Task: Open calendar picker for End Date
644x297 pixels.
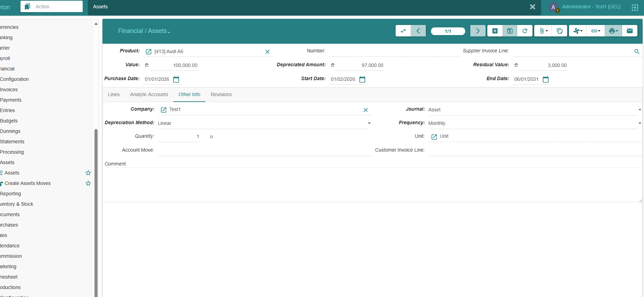Action: pos(545,79)
